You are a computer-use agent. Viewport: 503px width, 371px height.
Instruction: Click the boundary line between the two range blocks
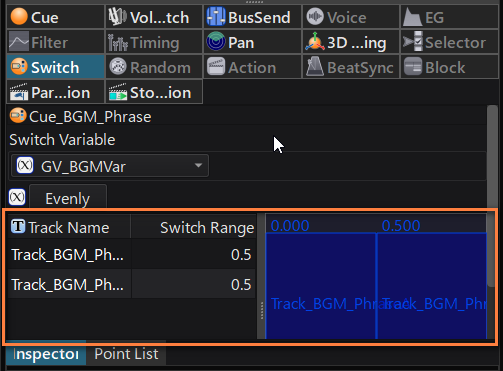[x=377, y=286]
